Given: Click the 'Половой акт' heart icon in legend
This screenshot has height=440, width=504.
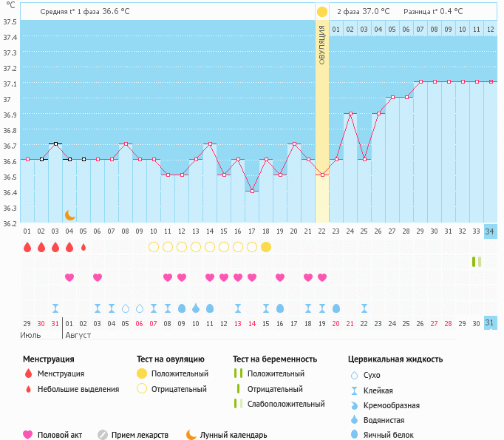Looking at the screenshot, I should [x=28, y=435].
